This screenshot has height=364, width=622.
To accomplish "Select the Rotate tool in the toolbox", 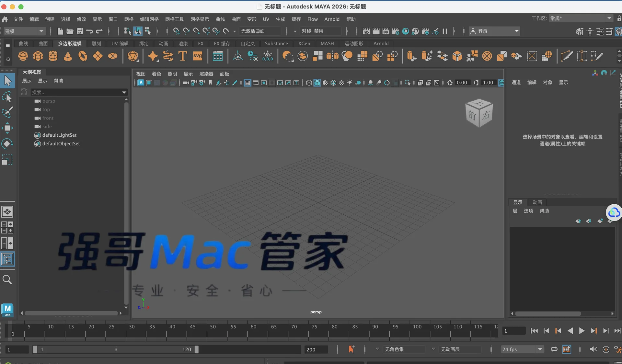I will pos(7,144).
